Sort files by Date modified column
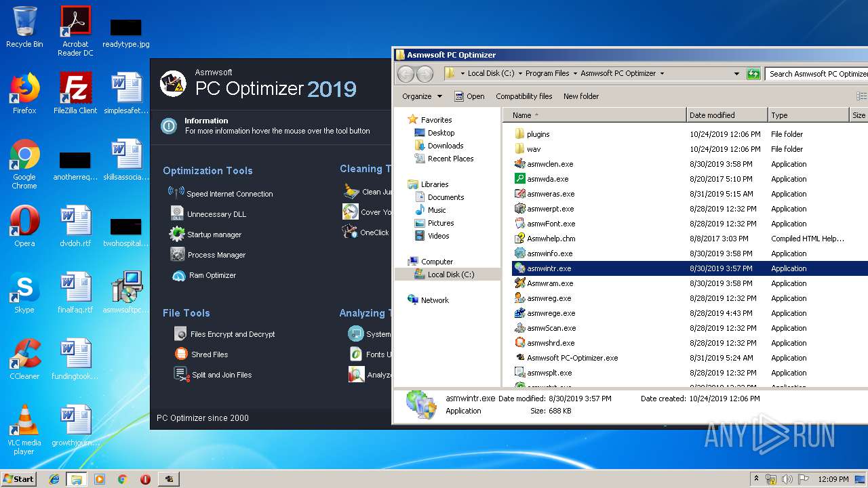The height and width of the screenshot is (488, 868). coord(727,115)
